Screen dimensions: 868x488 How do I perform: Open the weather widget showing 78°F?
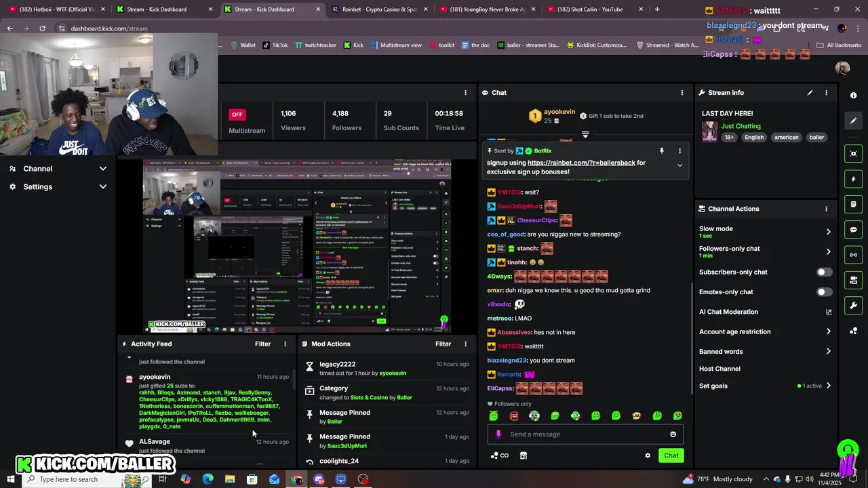pyautogui.click(x=717, y=479)
